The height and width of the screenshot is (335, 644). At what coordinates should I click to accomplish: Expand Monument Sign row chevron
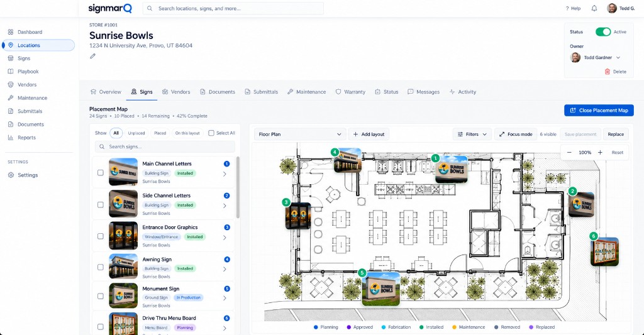225,299
